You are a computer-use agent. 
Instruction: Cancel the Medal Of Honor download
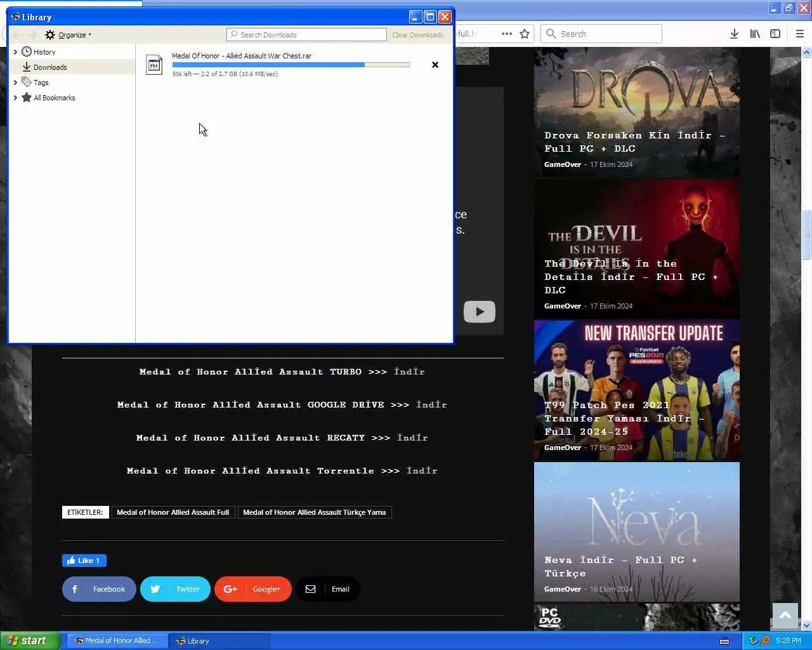point(435,65)
